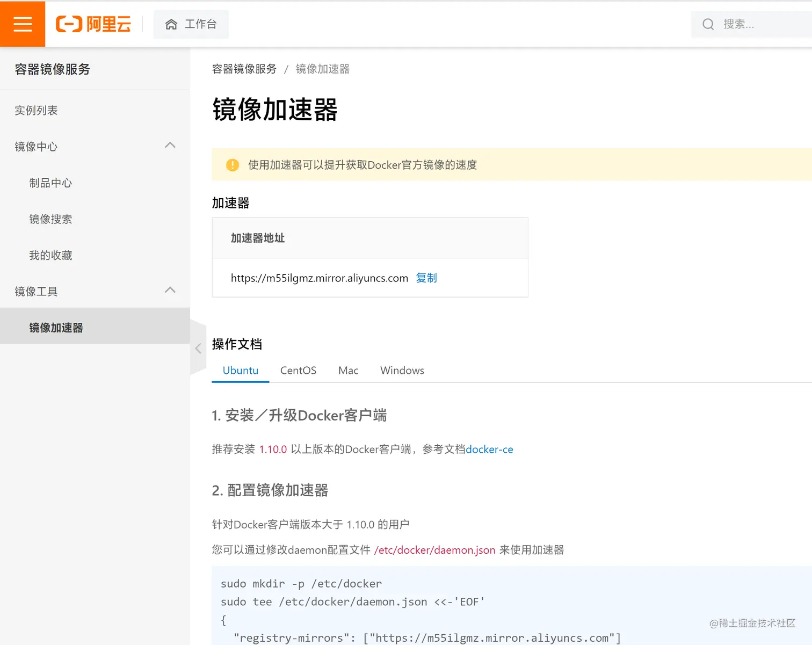Image resolution: width=812 pixels, height=645 pixels.
Task: Click the sudo tee daemon.json code line
Action: tap(353, 602)
